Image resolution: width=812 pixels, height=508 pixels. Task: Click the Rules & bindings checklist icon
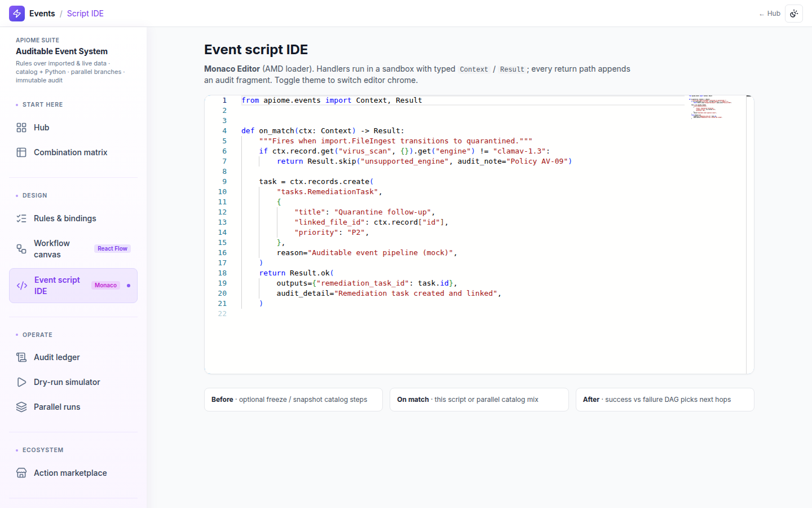click(21, 218)
